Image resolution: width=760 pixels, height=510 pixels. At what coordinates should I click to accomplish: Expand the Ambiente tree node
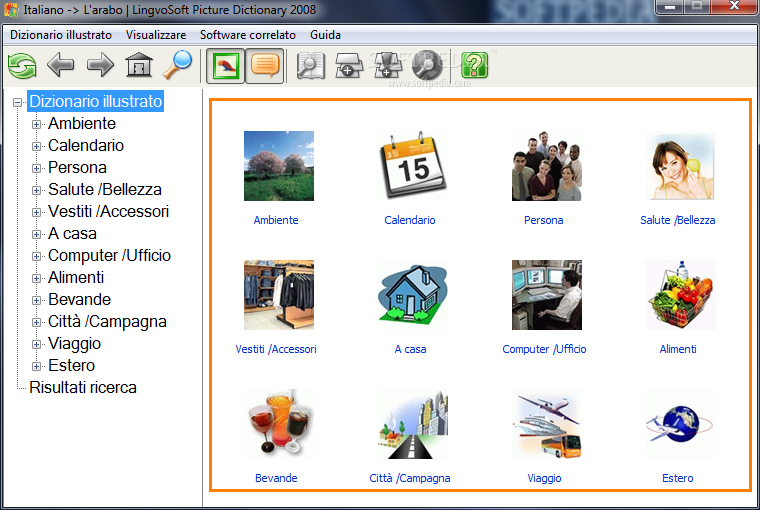(x=36, y=124)
